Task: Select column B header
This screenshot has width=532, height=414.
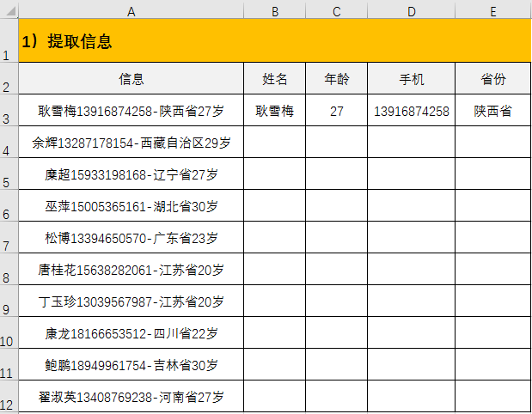Action: click(x=275, y=11)
